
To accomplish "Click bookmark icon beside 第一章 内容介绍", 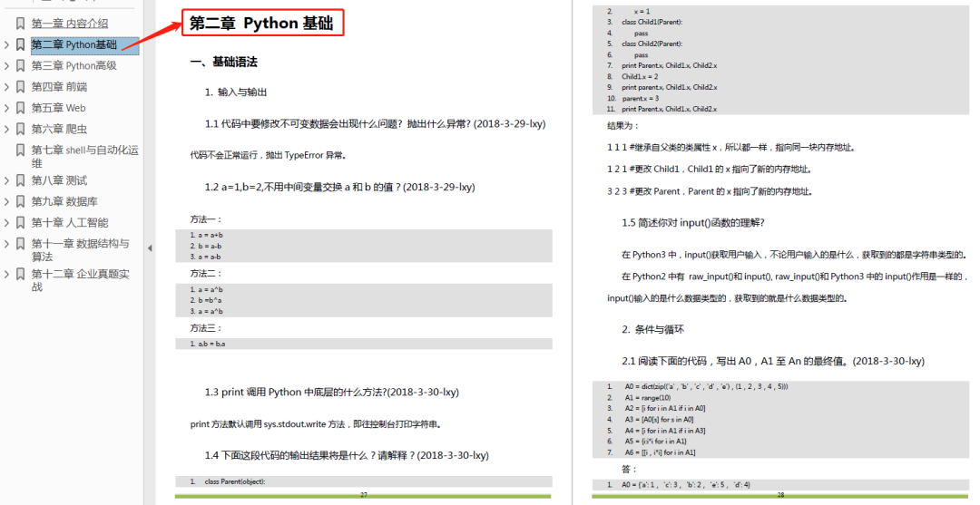I will coord(20,24).
